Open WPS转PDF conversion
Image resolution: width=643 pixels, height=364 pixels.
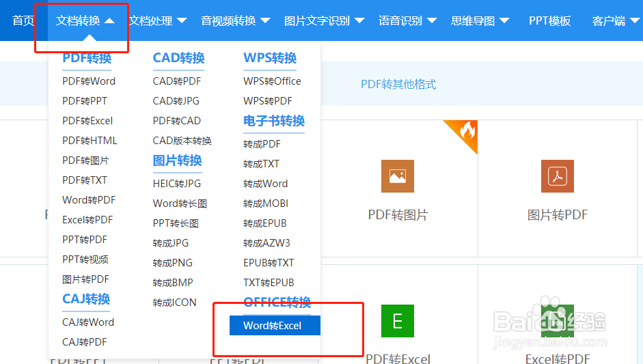click(268, 101)
